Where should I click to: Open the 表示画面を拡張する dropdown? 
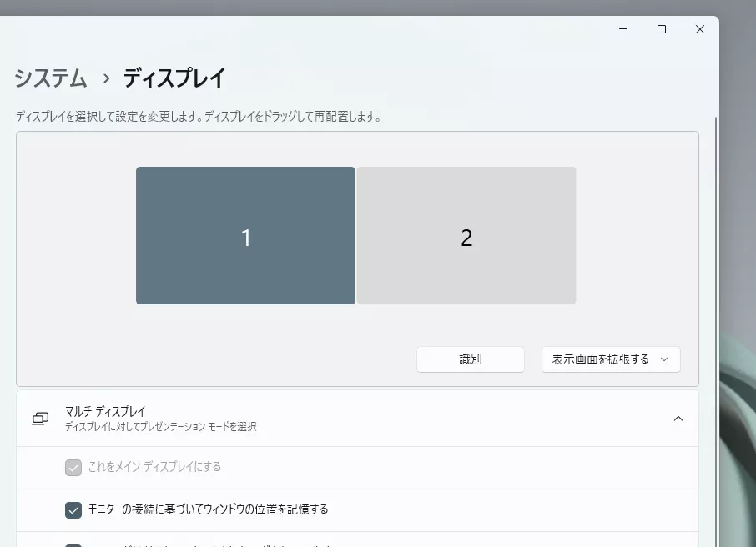611,359
